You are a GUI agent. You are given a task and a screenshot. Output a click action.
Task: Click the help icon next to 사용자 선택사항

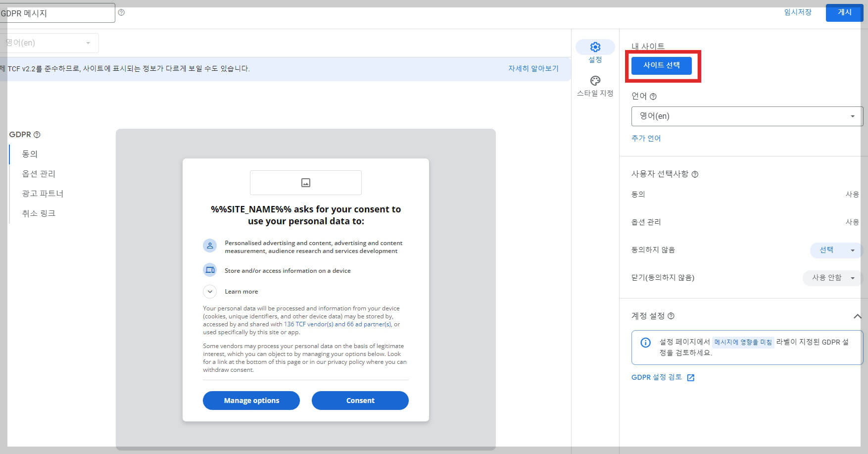pos(696,174)
